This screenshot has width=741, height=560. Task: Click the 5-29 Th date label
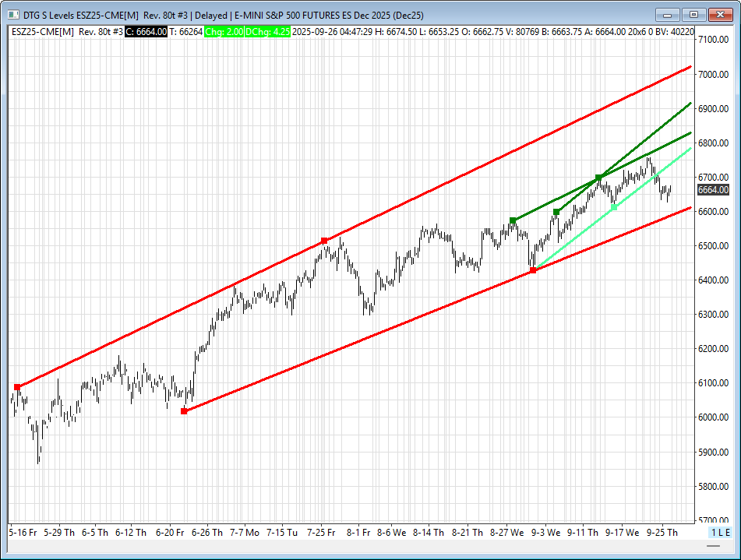point(59,533)
